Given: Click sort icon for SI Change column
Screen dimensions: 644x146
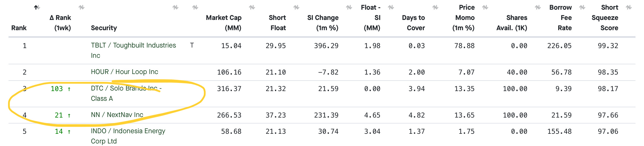Looking at the screenshot, I should [349, 7].
